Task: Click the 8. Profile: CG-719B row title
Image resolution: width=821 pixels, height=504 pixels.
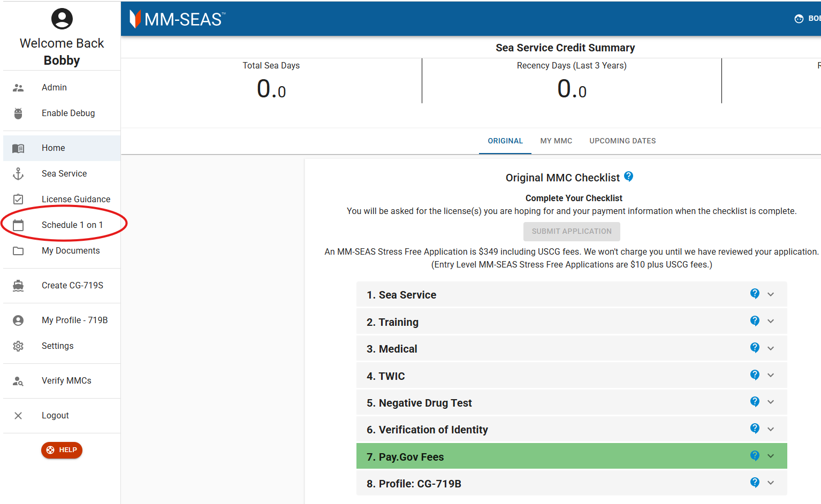Action: tap(414, 484)
